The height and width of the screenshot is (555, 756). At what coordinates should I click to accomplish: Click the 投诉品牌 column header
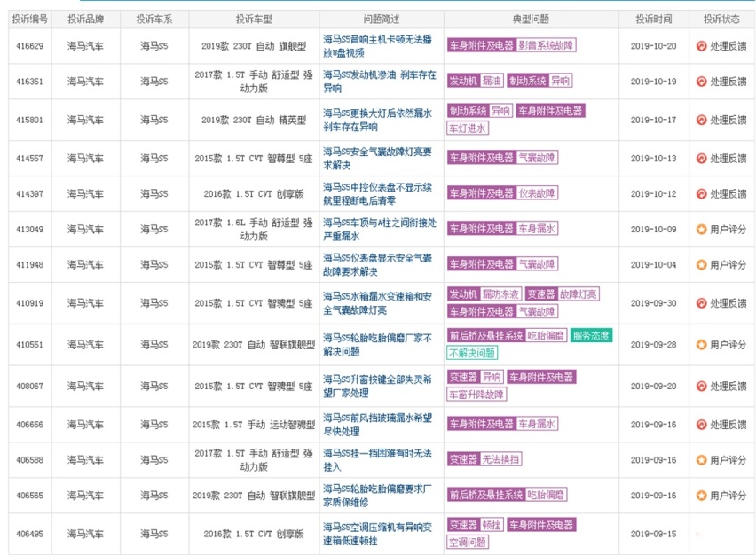pyautogui.click(x=85, y=20)
